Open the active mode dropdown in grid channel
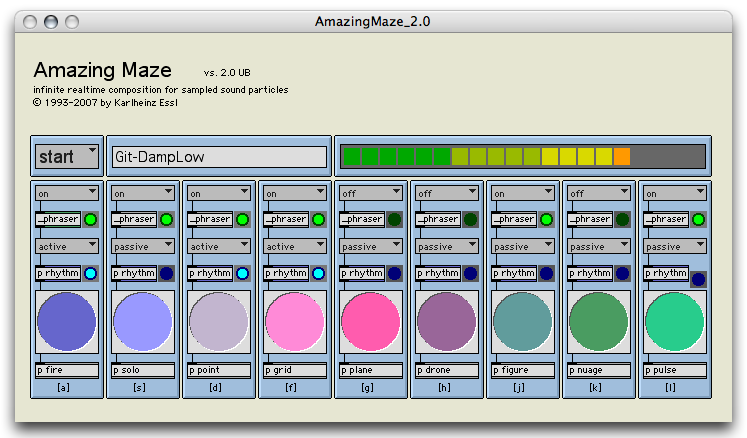 tap(295, 246)
